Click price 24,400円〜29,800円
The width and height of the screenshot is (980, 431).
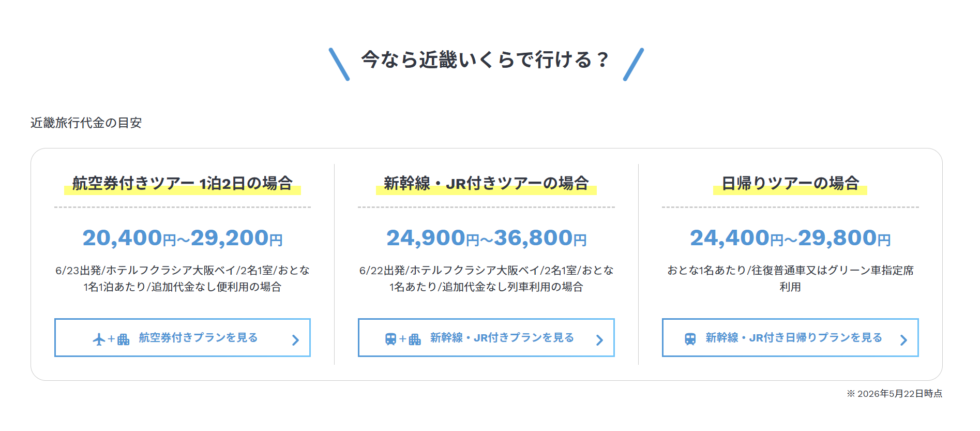(x=790, y=238)
